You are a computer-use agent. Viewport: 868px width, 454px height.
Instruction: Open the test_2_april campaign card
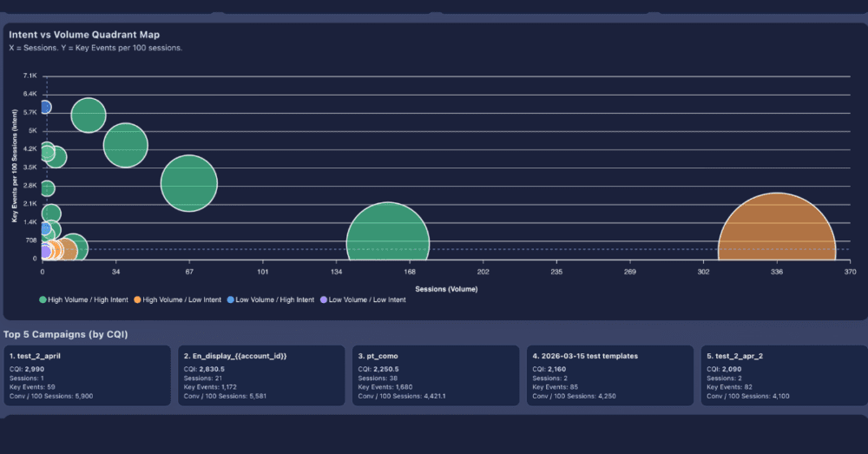click(87, 375)
